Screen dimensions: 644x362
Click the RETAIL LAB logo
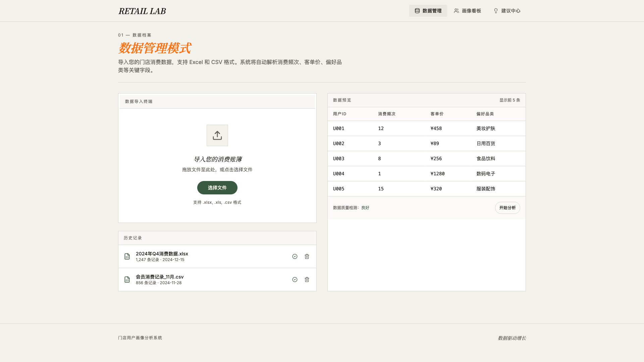point(142,11)
